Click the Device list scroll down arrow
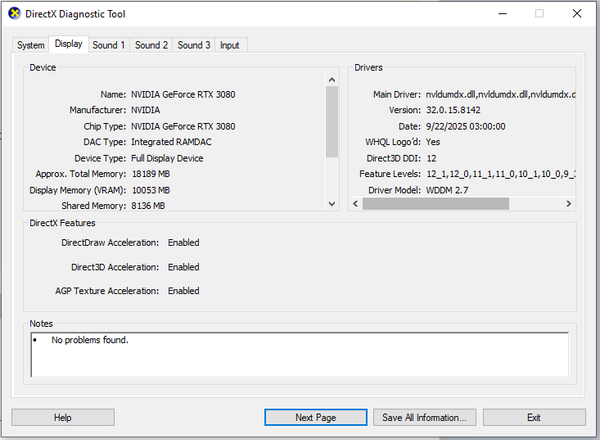Screen dimensions: 600x440 [333, 205]
